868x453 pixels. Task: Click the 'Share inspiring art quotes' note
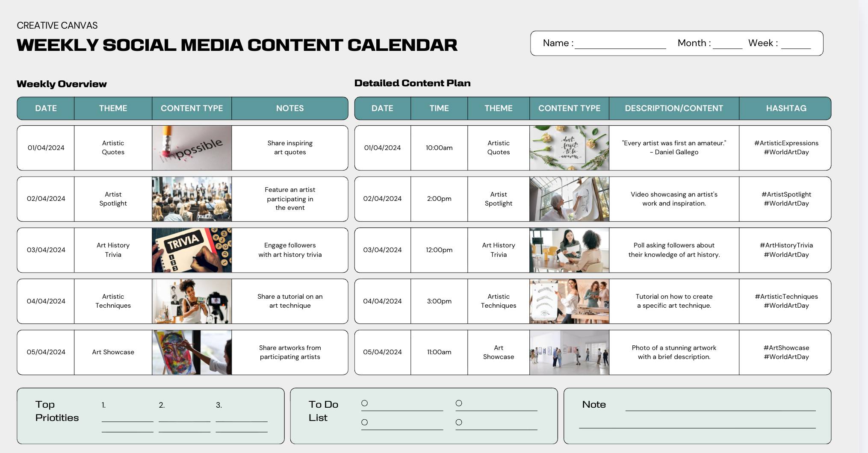coord(290,147)
